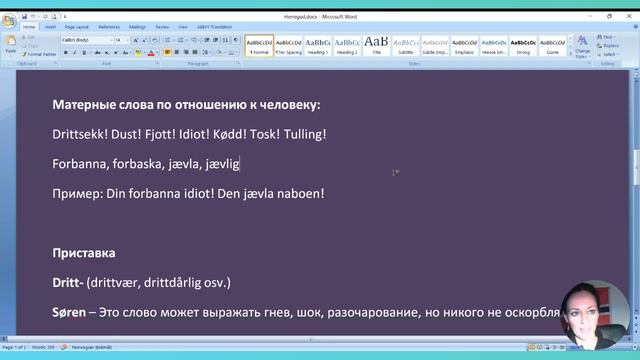Click the Norwegian language status indicator
Viewport: 640px width, 360px height.
[x=91, y=347]
